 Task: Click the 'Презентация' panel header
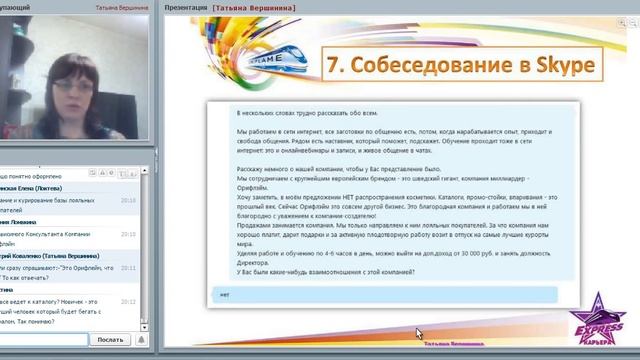(186, 7)
